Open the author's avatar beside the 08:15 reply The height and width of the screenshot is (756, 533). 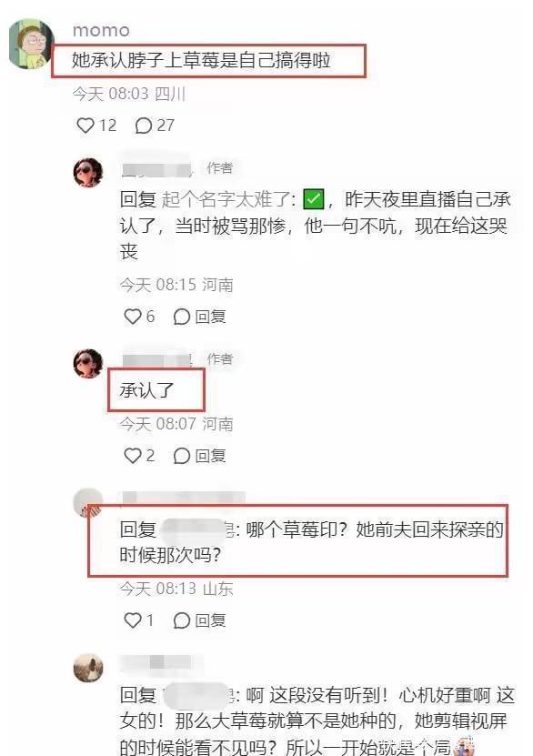(88, 172)
